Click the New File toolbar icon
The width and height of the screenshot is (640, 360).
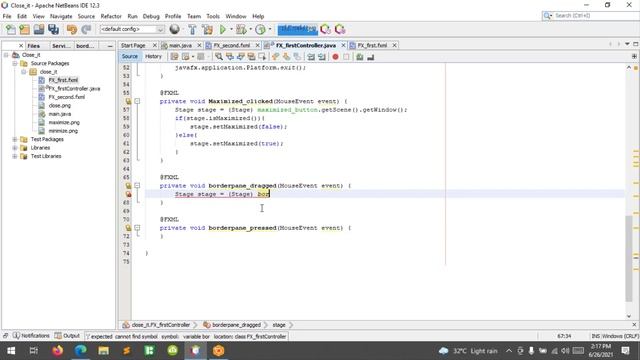click(x=11, y=29)
